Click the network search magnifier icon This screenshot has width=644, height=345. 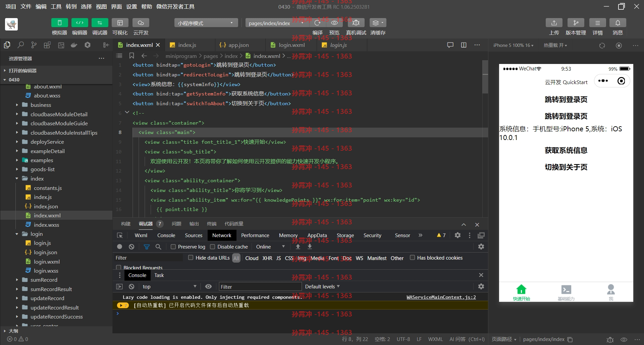click(158, 247)
